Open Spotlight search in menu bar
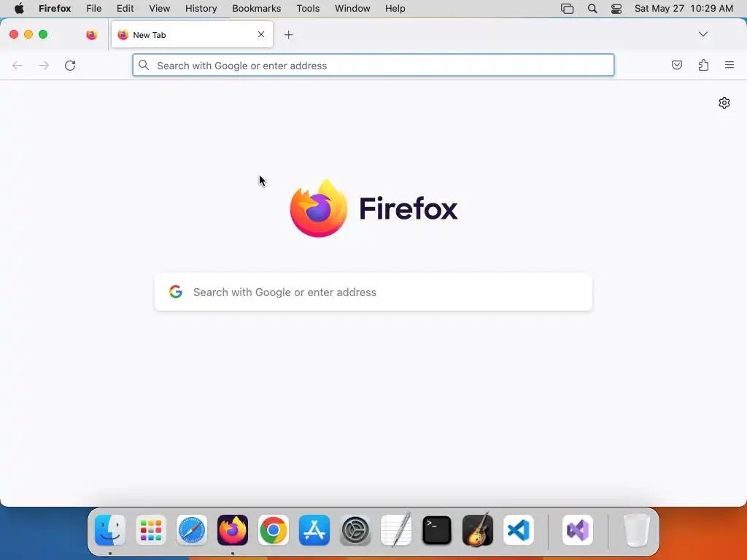The image size is (747, 560). pyautogui.click(x=592, y=9)
